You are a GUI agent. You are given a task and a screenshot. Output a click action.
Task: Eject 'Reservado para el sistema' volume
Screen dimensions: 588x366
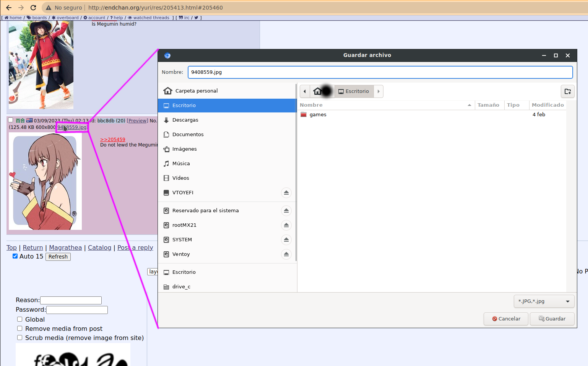pyautogui.click(x=286, y=211)
